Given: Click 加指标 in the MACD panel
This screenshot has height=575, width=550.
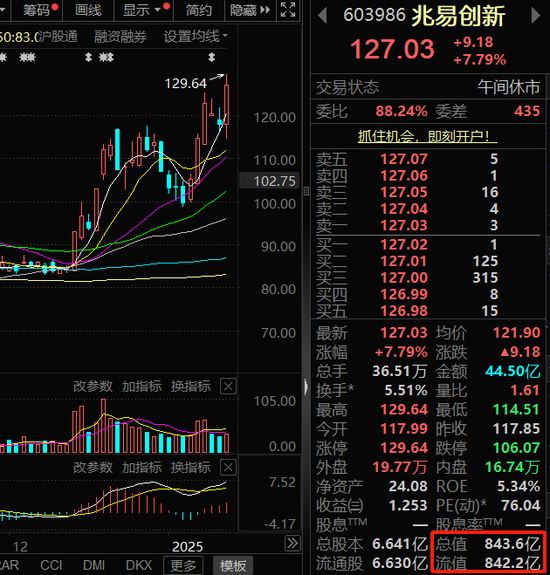Looking at the screenshot, I should tap(142, 468).
